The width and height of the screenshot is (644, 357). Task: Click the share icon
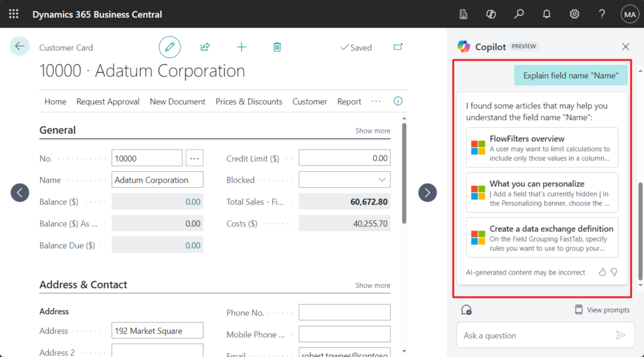point(205,47)
